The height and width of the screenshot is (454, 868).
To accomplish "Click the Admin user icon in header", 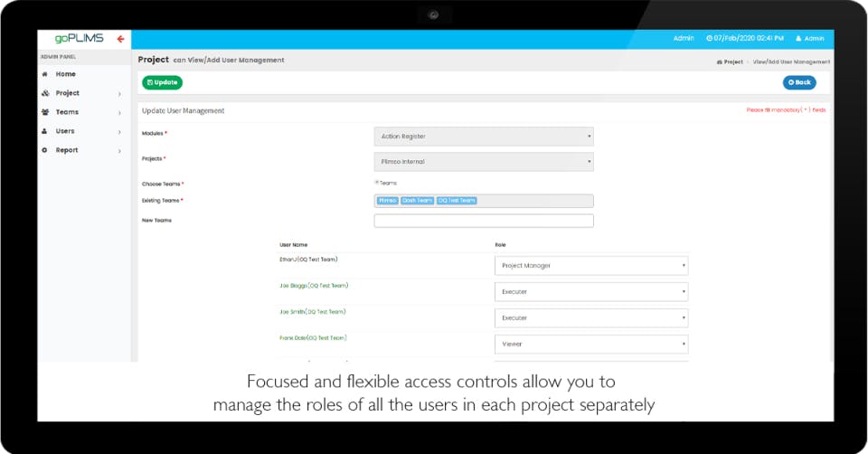I will point(798,39).
